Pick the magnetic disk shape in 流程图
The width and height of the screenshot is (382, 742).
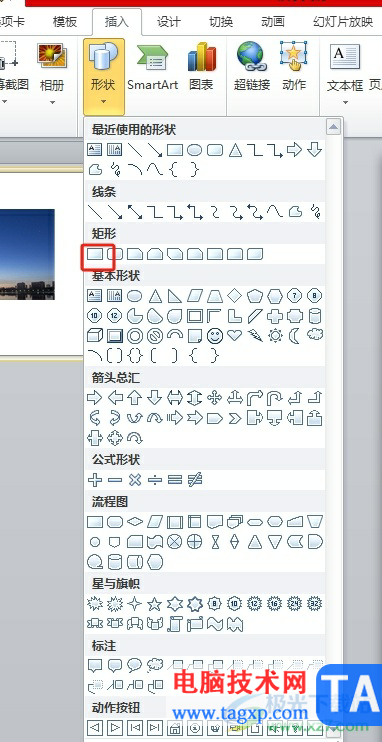click(115, 562)
